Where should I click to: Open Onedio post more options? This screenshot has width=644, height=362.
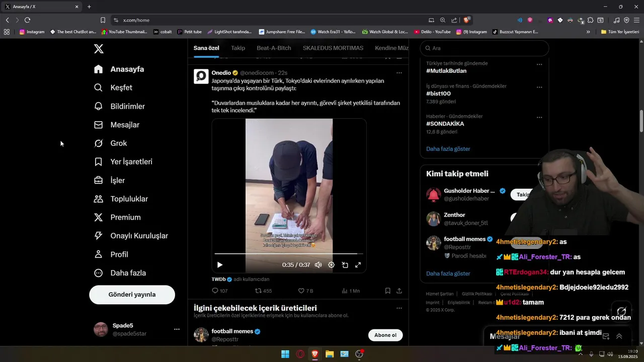pos(399,73)
